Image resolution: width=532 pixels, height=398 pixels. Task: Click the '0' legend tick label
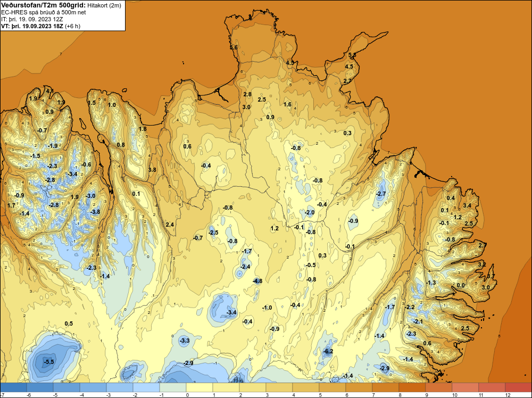188,395
